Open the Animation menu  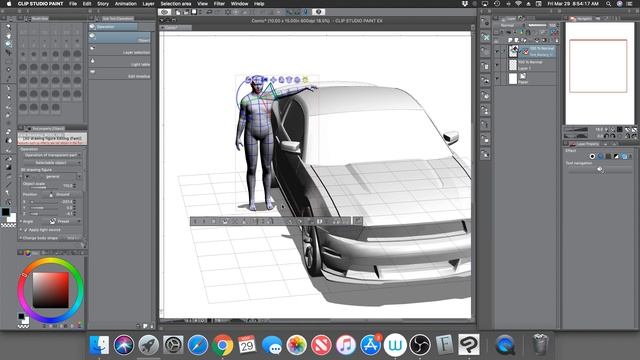pos(126,4)
